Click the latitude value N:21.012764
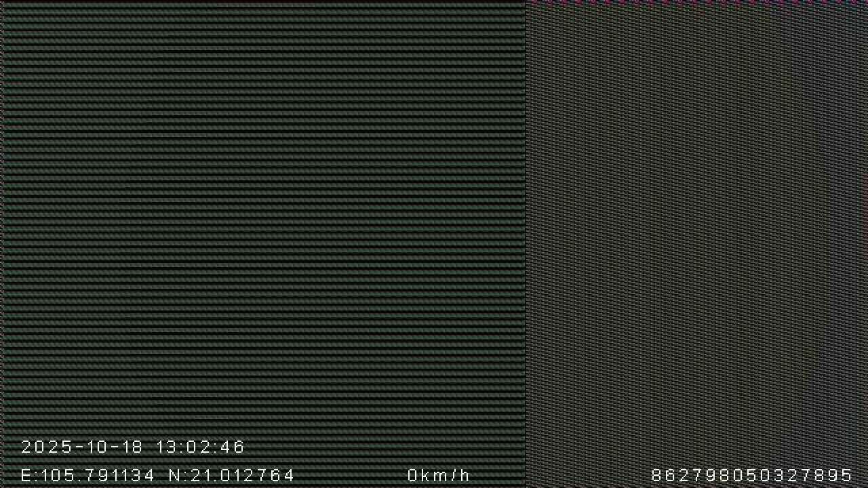Viewport: 868px width, 488px height. [x=231, y=476]
